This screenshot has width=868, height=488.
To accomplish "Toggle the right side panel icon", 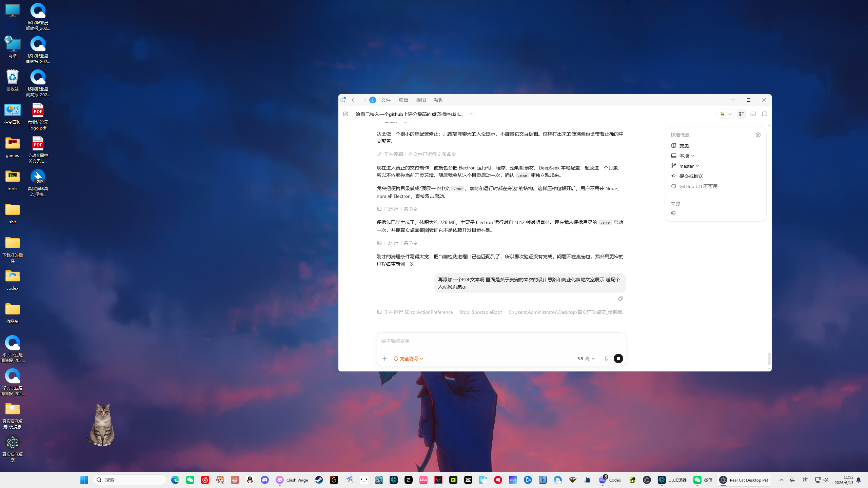I will pyautogui.click(x=765, y=114).
